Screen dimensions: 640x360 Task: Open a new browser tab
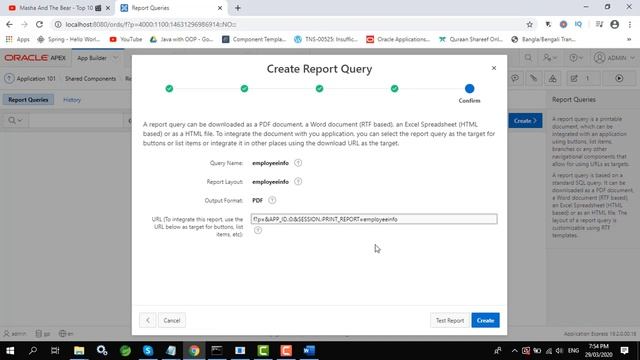(x=238, y=8)
